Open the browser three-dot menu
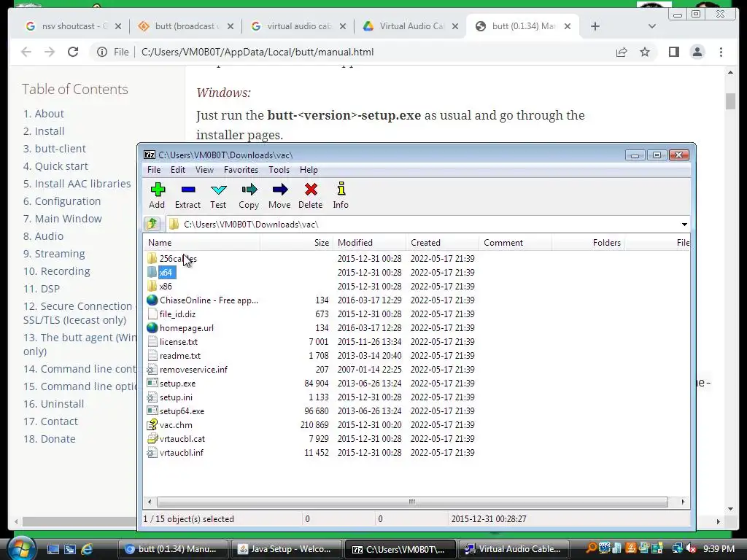The width and height of the screenshot is (747, 560). pos(721,52)
